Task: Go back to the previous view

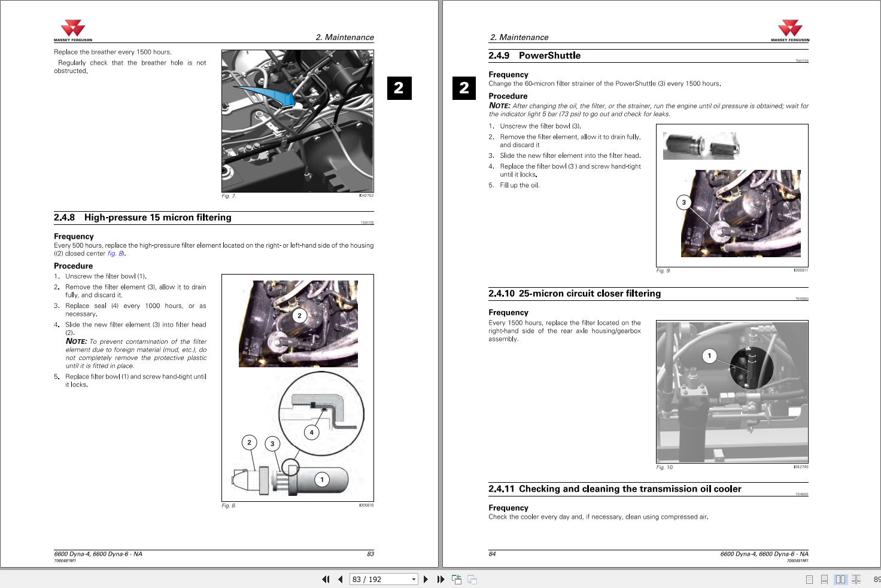Action: point(457,579)
